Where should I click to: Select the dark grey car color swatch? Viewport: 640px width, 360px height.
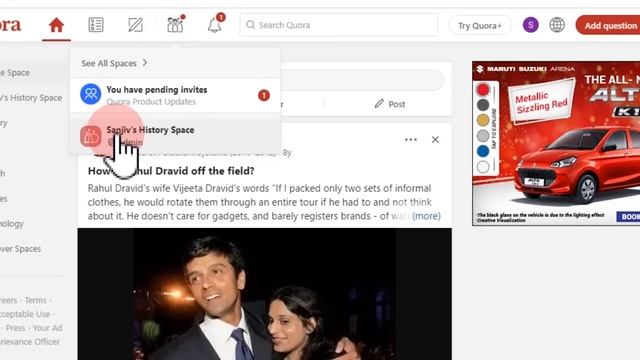pyautogui.click(x=483, y=105)
